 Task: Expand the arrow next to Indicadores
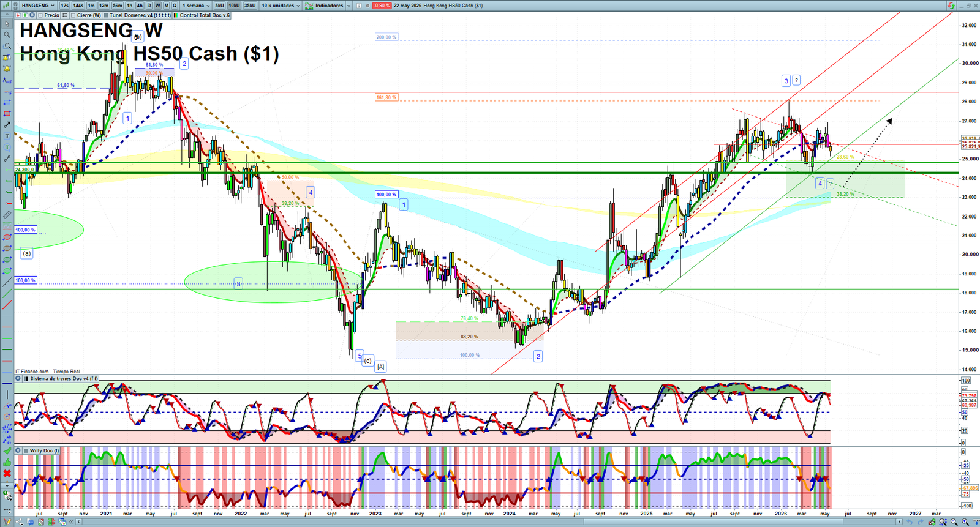349,6
